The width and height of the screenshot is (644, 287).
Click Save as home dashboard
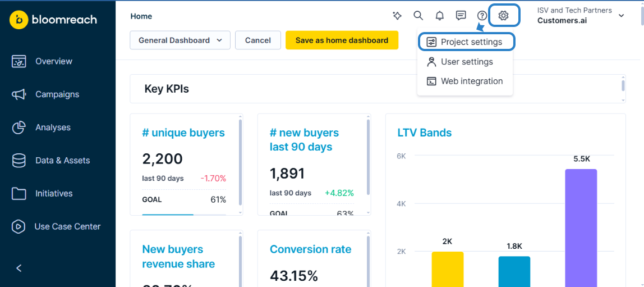click(x=342, y=40)
